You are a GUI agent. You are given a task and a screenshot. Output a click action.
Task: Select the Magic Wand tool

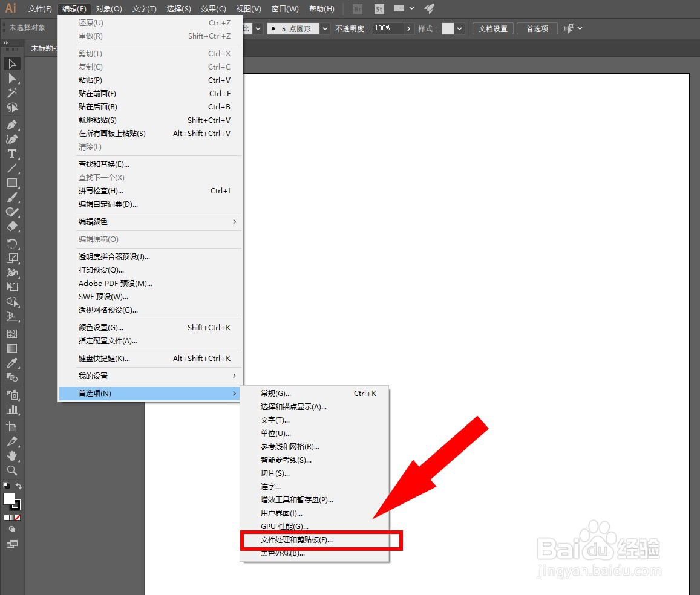click(12, 93)
